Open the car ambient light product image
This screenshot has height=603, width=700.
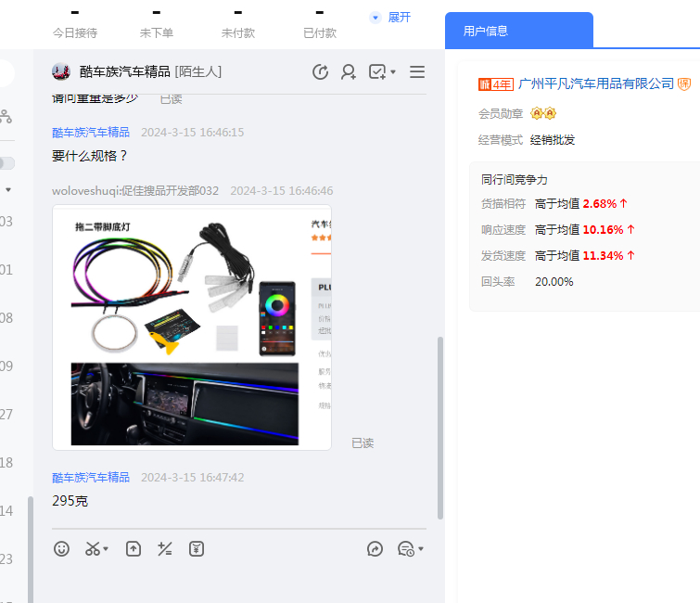(192, 327)
